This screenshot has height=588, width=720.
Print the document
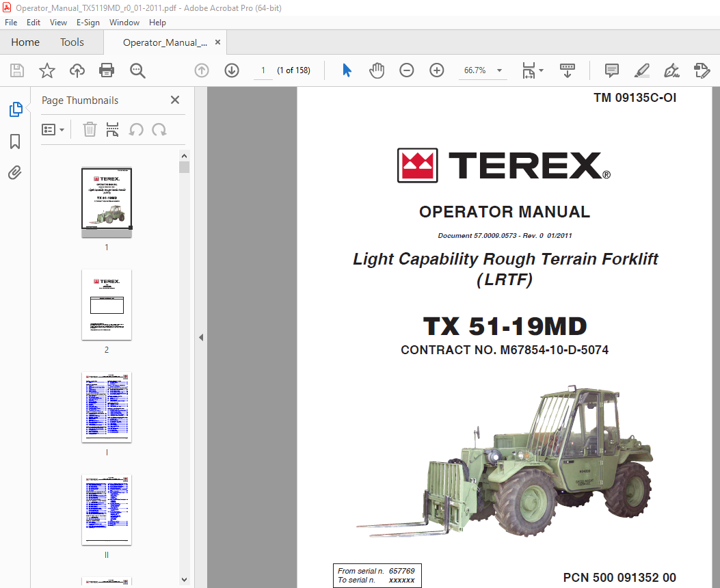coord(107,70)
